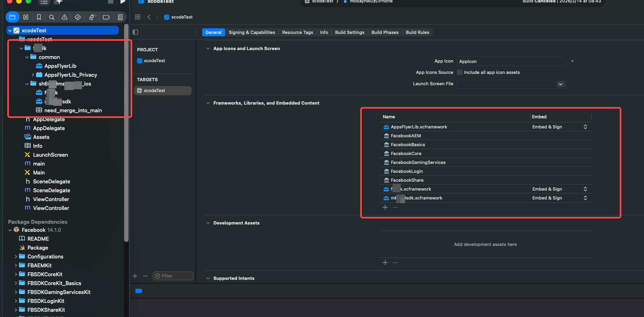Screen dimensions: 644x317
Task: Add a development asset with plus
Action: [x=385, y=262]
